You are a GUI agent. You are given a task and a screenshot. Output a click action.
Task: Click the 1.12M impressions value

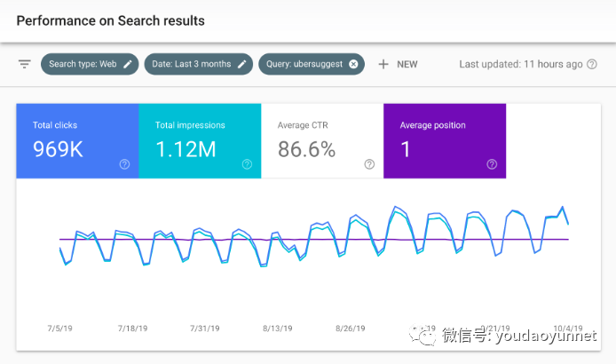pyautogui.click(x=186, y=149)
